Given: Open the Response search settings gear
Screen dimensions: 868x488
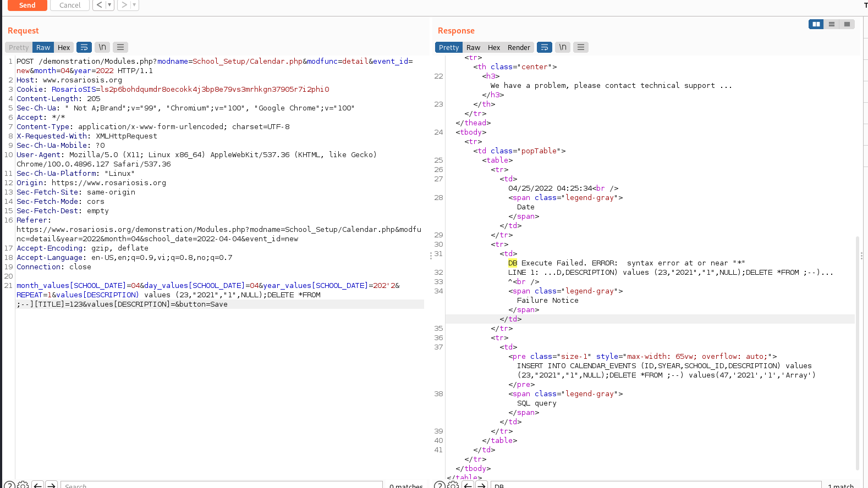Looking at the screenshot, I should (x=453, y=485).
